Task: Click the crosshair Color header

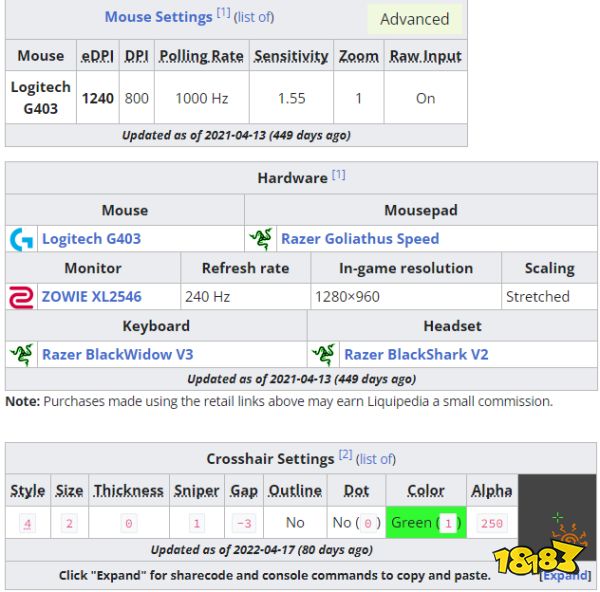Action: (x=426, y=491)
